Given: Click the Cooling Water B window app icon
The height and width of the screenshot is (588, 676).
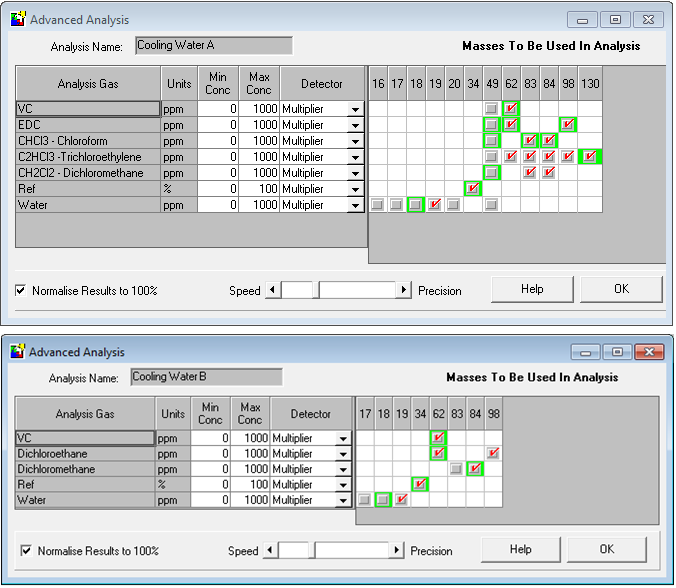Looking at the screenshot, I should click(18, 351).
